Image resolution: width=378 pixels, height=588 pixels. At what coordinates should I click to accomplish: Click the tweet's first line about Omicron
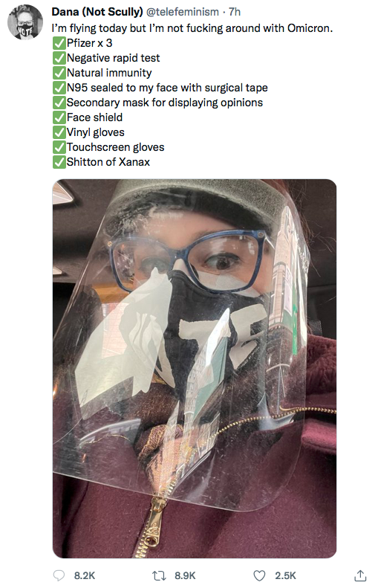192,28
